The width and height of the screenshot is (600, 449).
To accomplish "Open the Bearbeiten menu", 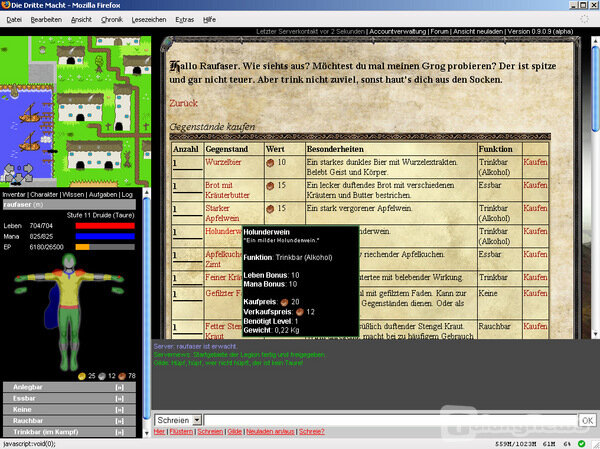I will [46, 20].
